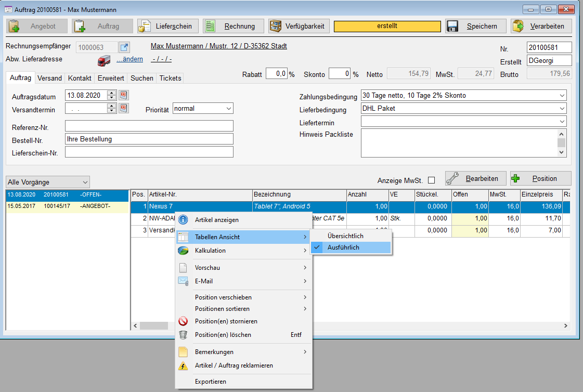Click the Referenz-Nr. input field
The image size is (583, 392).
(x=149, y=126)
